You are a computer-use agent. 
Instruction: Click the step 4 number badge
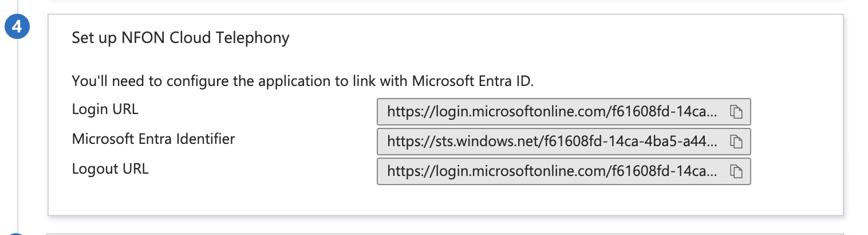(17, 28)
